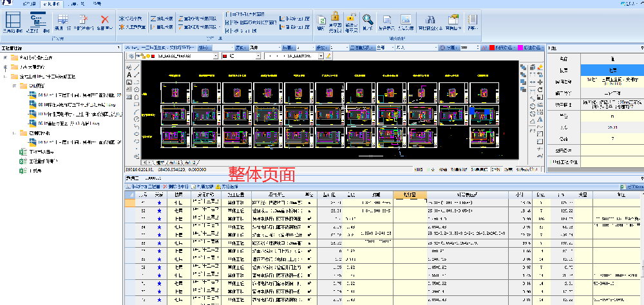The width and height of the screenshot is (644, 305).
Task: Open the second layout tab below drawing
Action: 190,162
